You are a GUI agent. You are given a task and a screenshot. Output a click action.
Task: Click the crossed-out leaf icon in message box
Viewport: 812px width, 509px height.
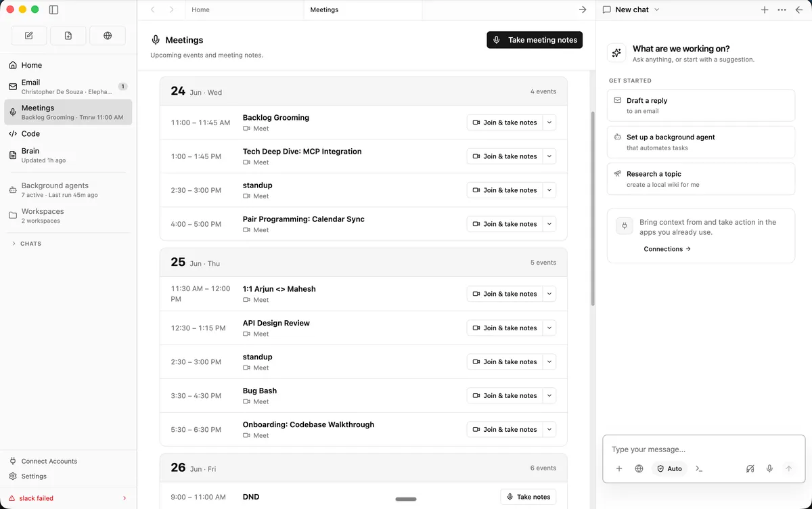tap(750, 468)
